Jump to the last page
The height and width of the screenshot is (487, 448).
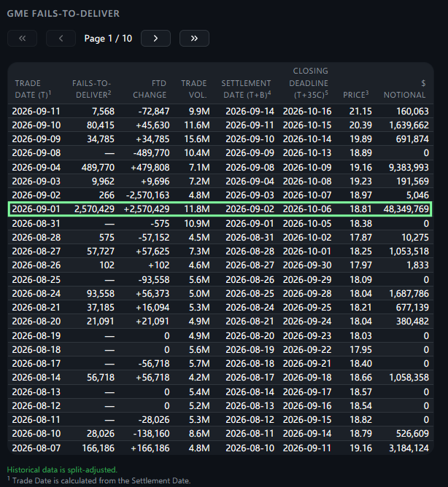(194, 38)
